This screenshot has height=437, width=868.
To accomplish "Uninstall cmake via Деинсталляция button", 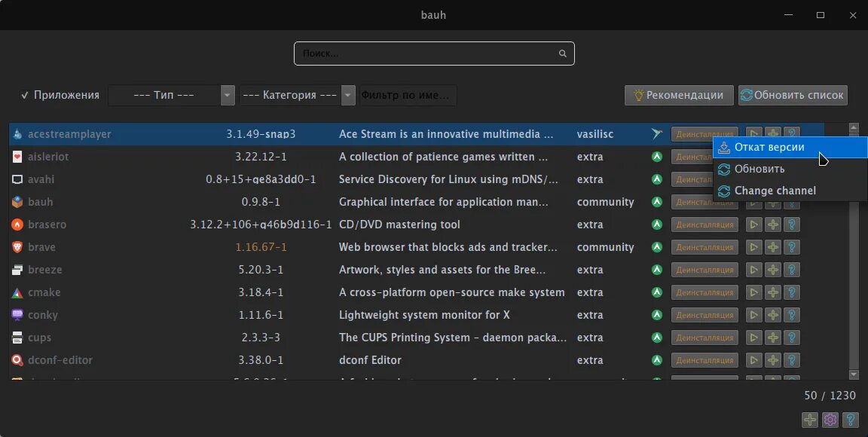I will point(704,292).
